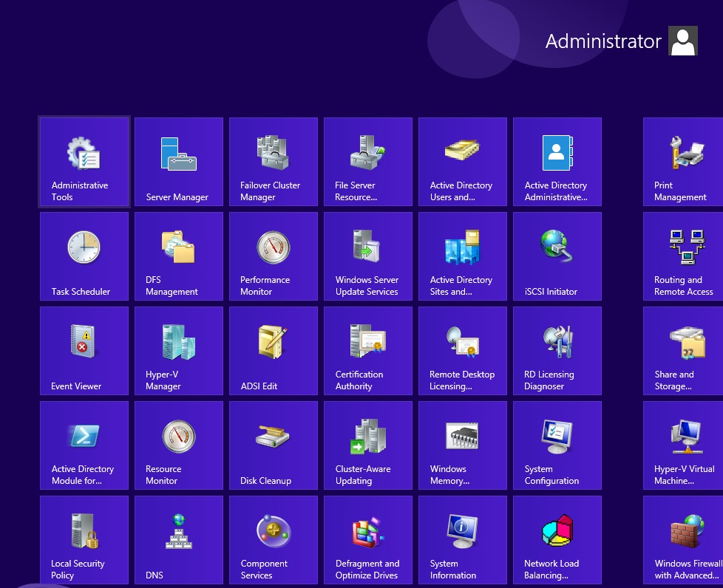Open Task Scheduler
This screenshot has width=723, height=588.
pyautogui.click(x=84, y=256)
